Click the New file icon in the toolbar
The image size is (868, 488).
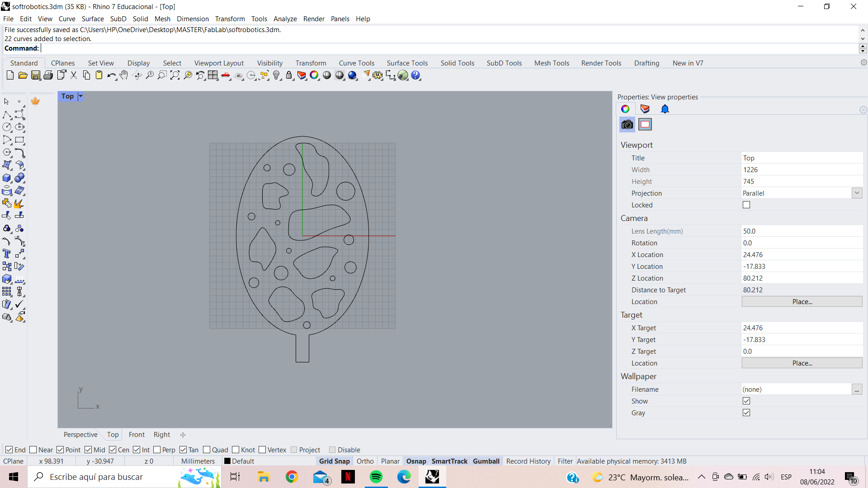point(10,75)
